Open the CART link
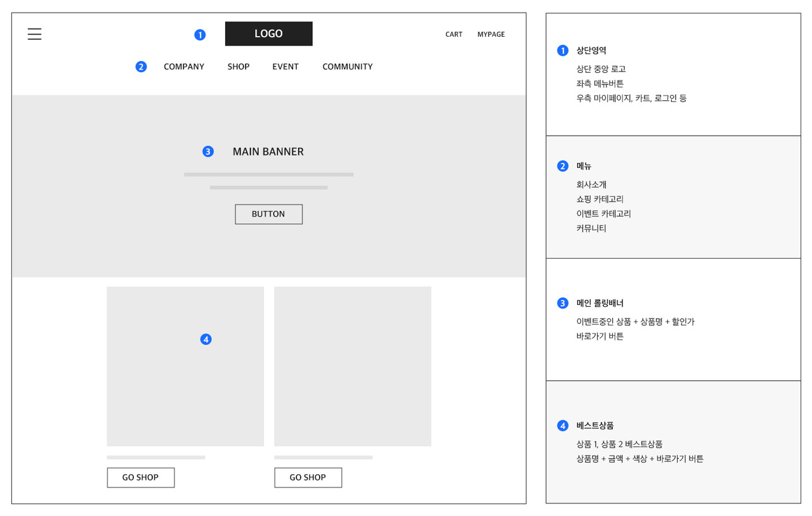The width and height of the screenshot is (812, 516). click(x=454, y=34)
